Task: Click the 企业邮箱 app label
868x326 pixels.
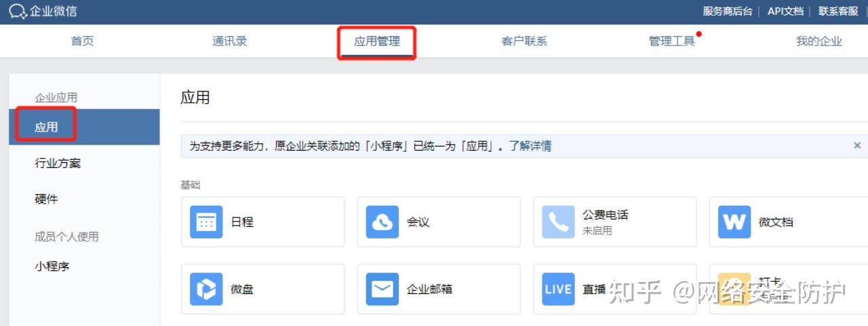Action: tap(429, 289)
